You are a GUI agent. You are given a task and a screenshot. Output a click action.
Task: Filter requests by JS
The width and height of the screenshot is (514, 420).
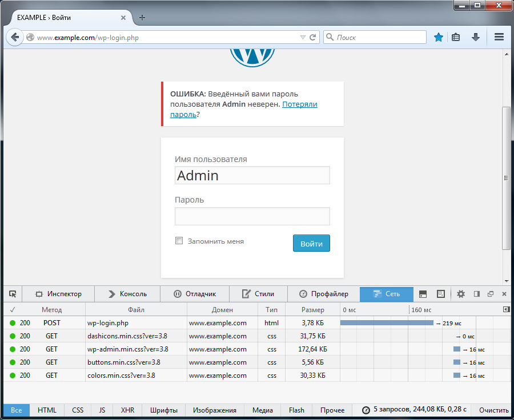[102, 410]
